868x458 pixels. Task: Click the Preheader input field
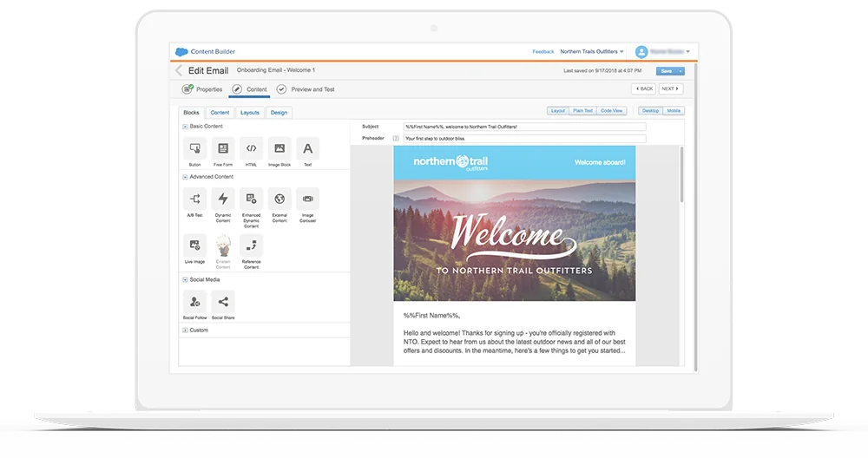[x=524, y=138]
